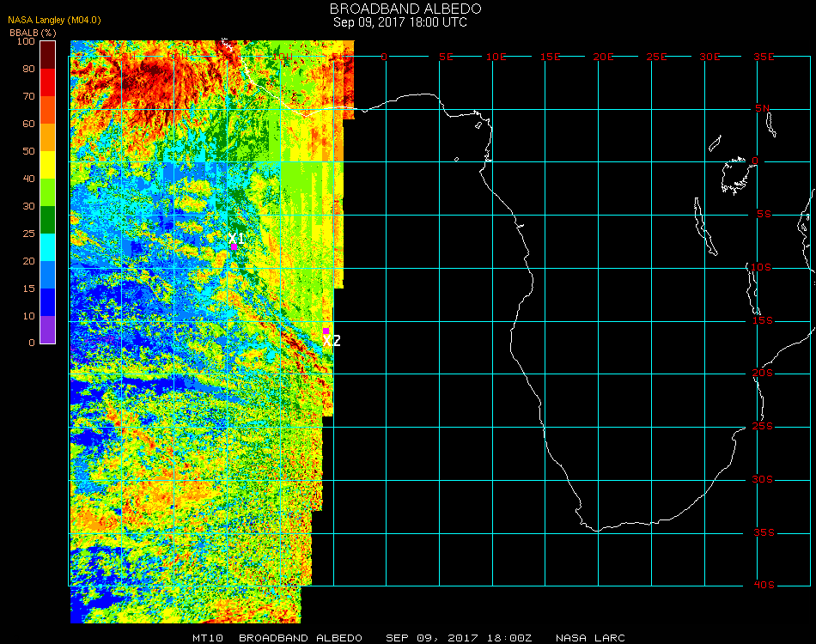The height and width of the screenshot is (644, 816).
Task: Click the 5N latitude label
Action: pos(763,108)
